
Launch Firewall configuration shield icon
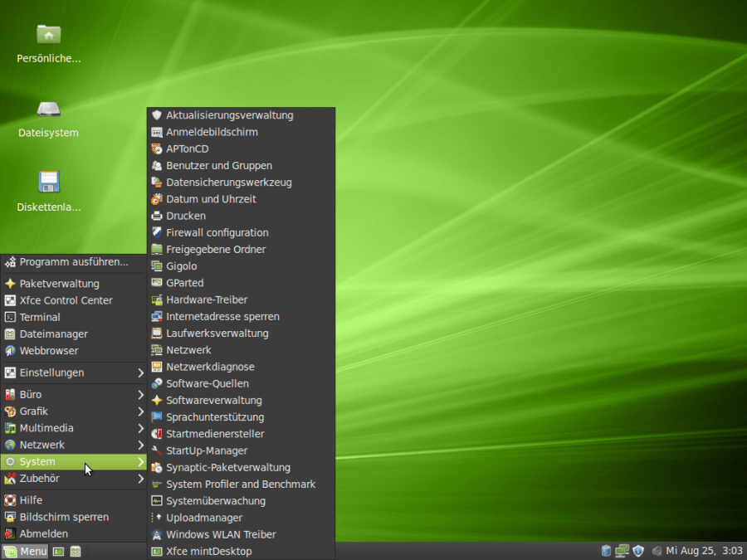157,232
